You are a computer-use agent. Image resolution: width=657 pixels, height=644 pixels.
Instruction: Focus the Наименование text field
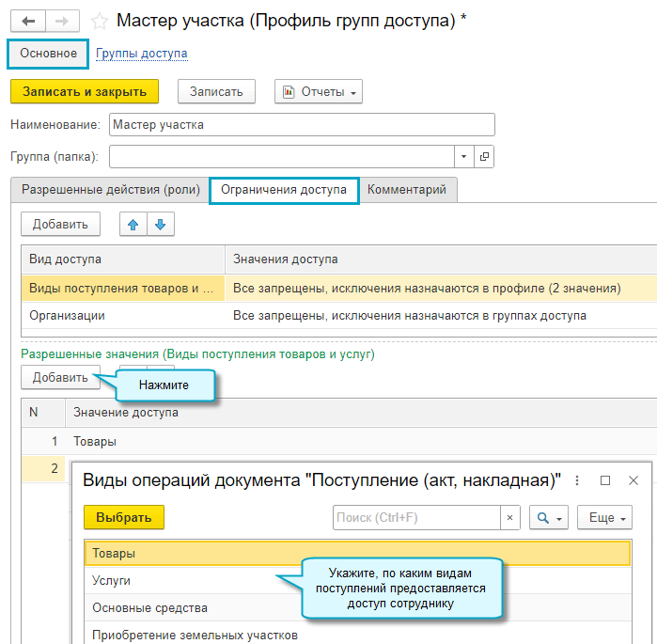(x=301, y=124)
